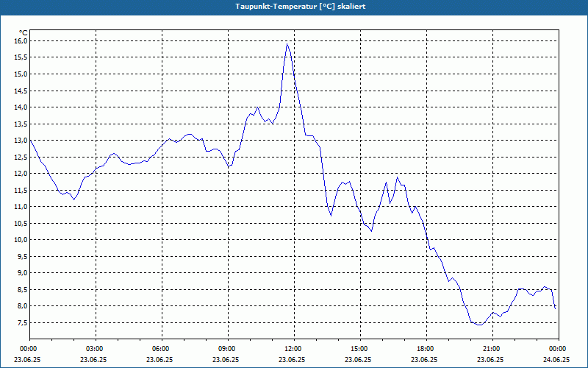Click the '10,5' y-axis label
This screenshot has width=588, height=368.
click(x=21, y=223)
